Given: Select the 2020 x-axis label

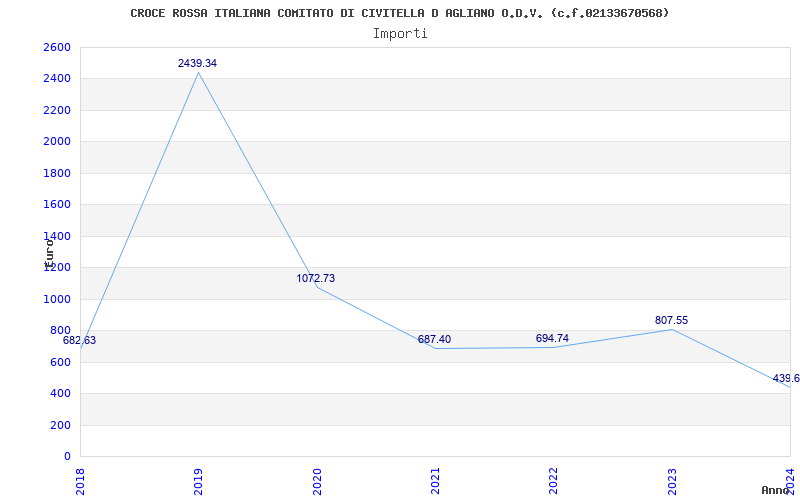Looking at the screenshot, I should [x=317, y=481].
